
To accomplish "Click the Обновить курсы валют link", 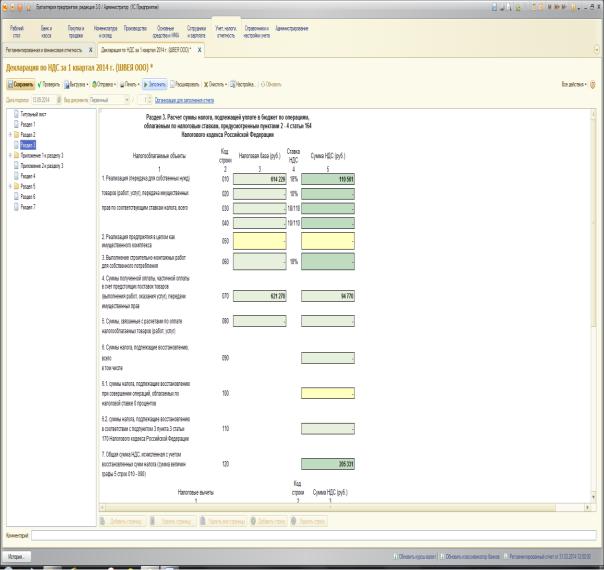I will coord(414,557).
